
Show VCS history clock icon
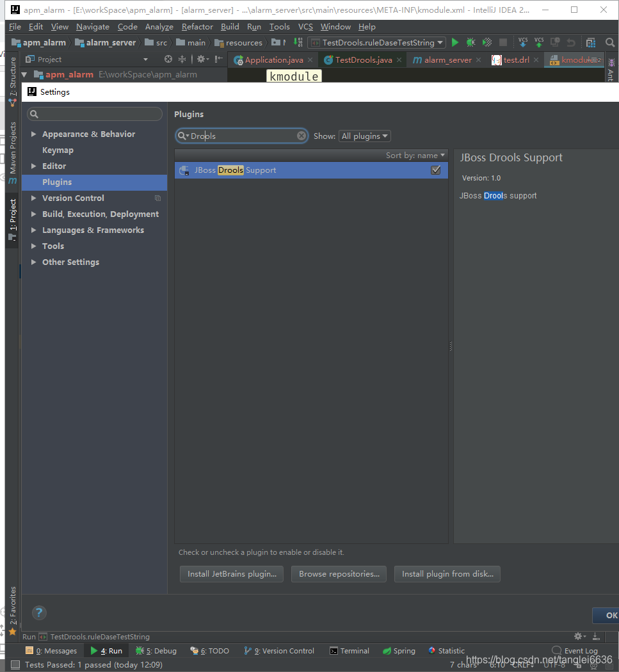pyautogui.click(x=555, y=42)
